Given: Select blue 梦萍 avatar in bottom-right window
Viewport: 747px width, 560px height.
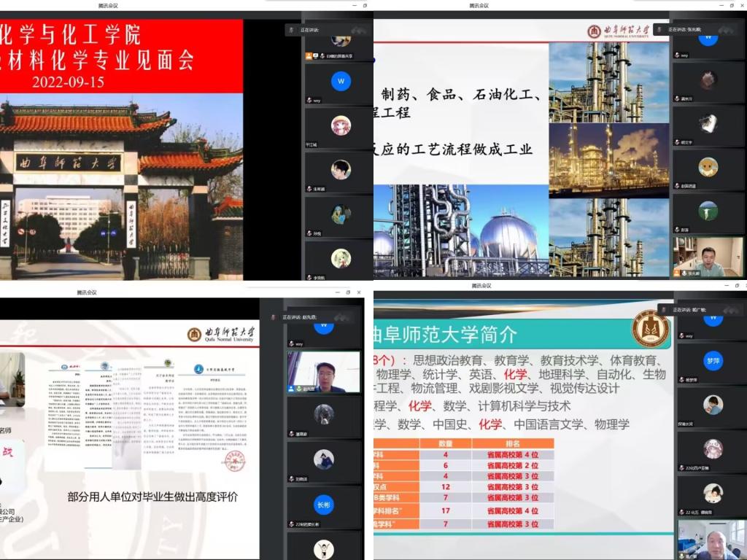Looking at the screenshot, I should coord(712,361).
